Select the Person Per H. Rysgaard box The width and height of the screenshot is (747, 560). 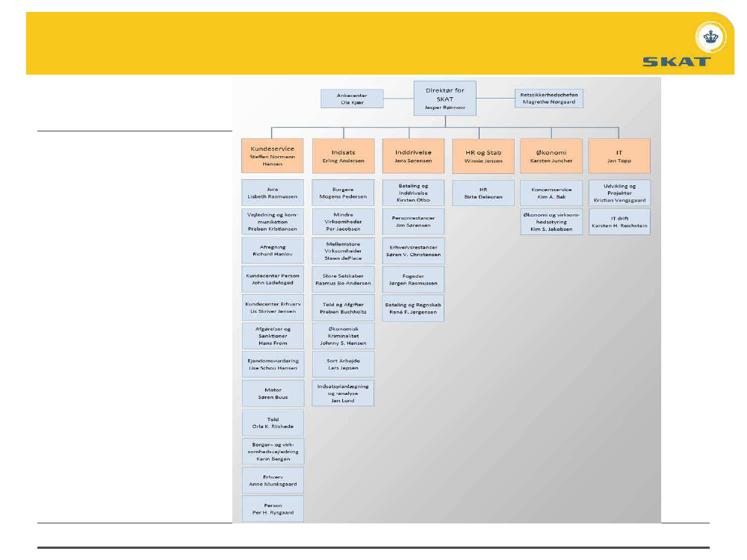pos(273,509)
